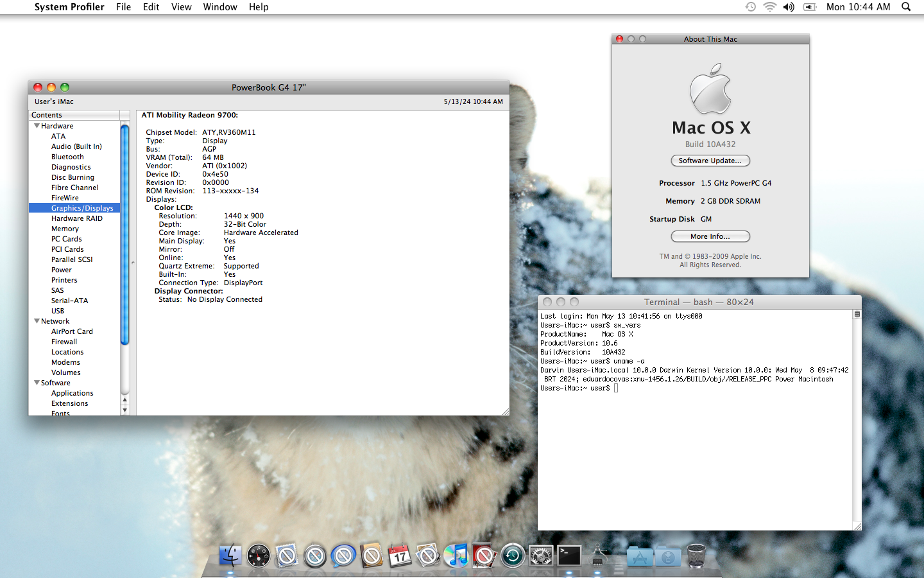Open System Preferences gear icon in dock
This screenshot has width=924, height=578.
[x=541, y=556]
